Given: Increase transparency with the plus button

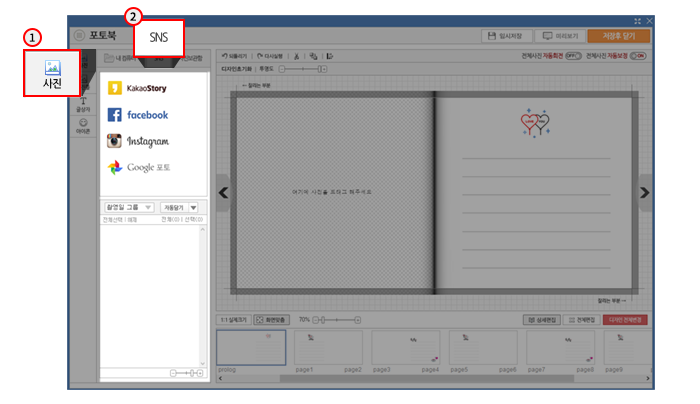Looking at the screenshot, I should point(325,69).
